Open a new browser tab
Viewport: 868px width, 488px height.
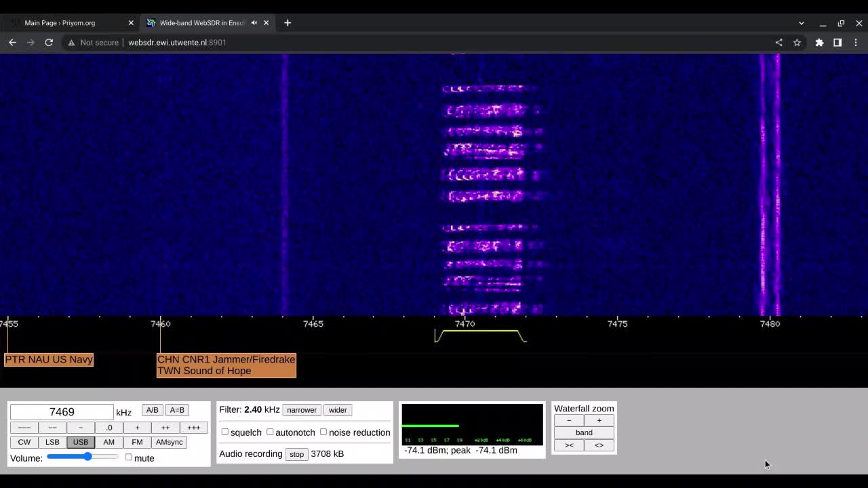288,22
